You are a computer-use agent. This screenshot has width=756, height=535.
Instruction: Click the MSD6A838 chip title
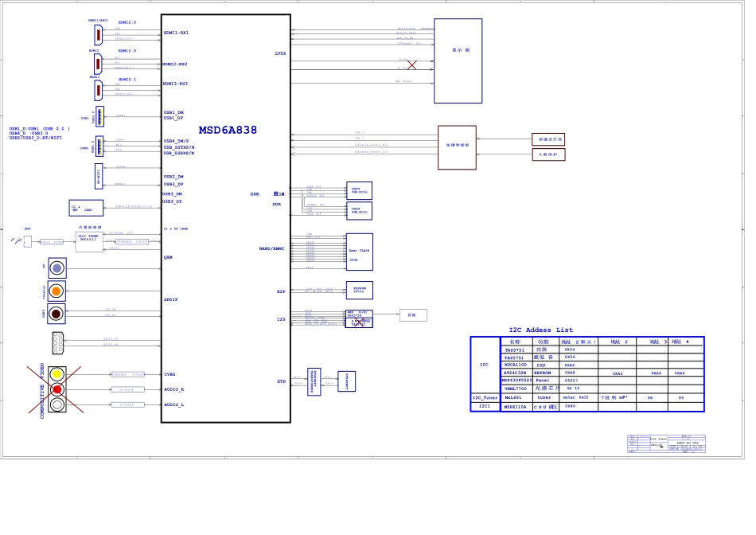[228, 131]
